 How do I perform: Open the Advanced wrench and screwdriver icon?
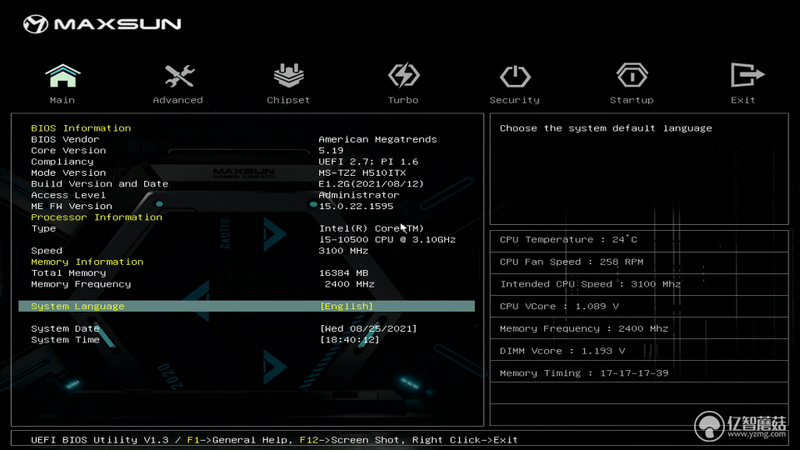coord(179,76)
